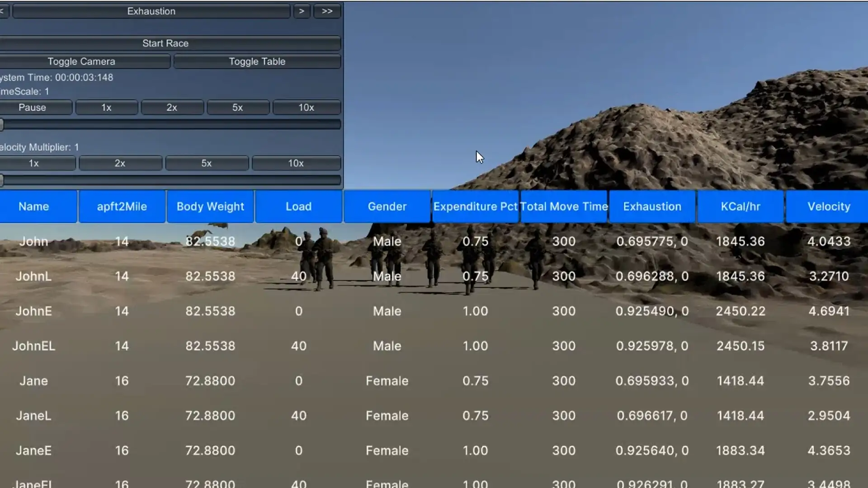Set velocity multiplier to 10x

tap(296, 163)
